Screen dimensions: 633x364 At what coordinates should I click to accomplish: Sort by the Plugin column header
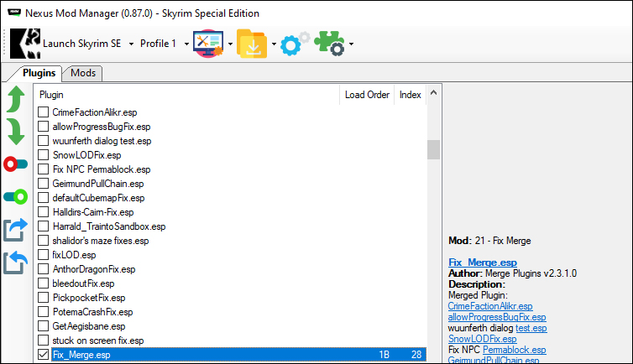coord(187,95)
